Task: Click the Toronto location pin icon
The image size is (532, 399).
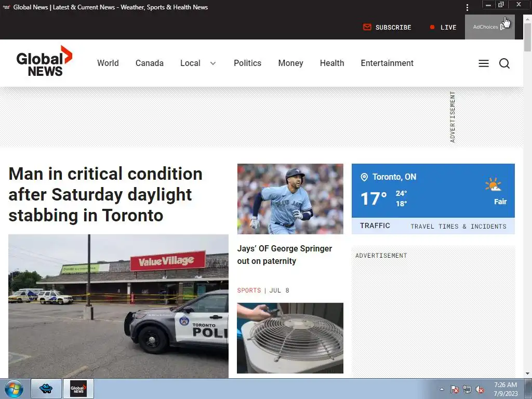Action: (364, 177)
